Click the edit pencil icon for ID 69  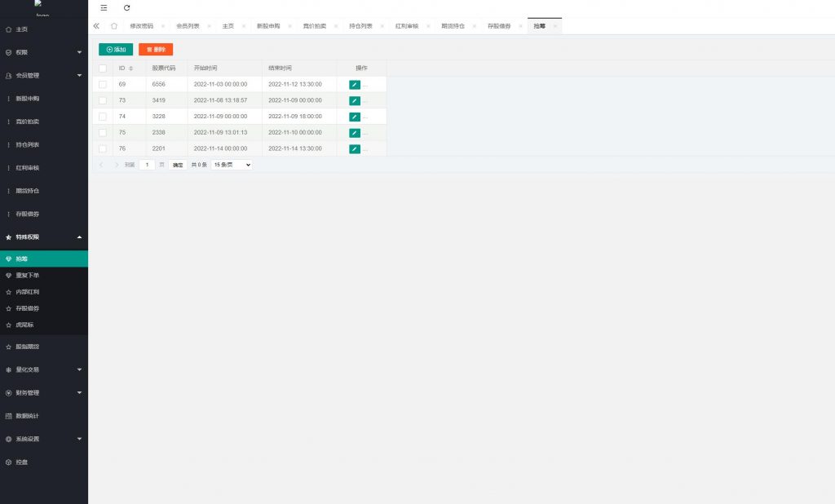(x=355, y=84)
